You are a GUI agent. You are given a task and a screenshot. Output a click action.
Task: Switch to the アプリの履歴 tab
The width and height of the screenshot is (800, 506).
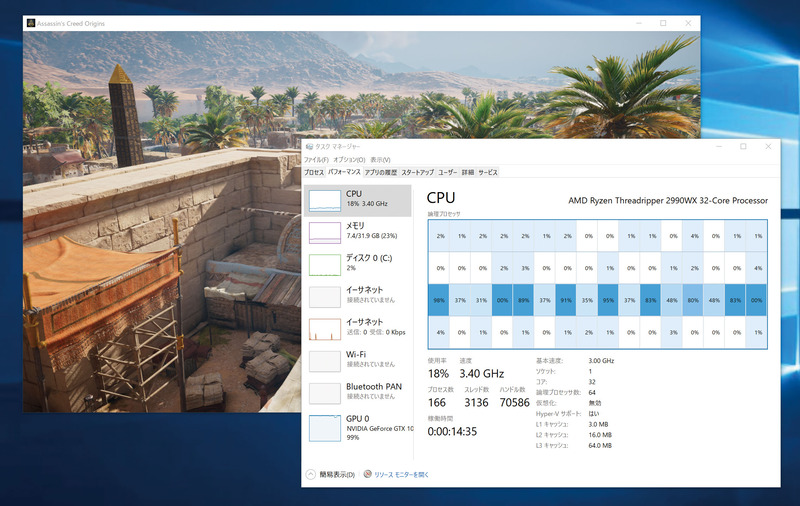[x=381, y=172]
